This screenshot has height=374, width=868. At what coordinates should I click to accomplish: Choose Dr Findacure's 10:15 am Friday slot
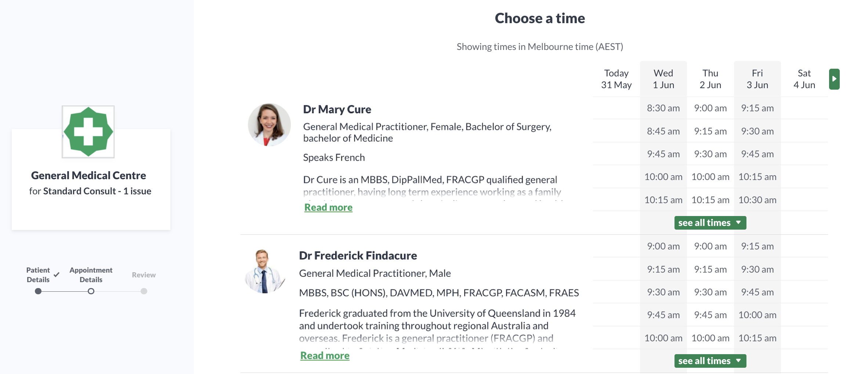(x=757, y=338)
